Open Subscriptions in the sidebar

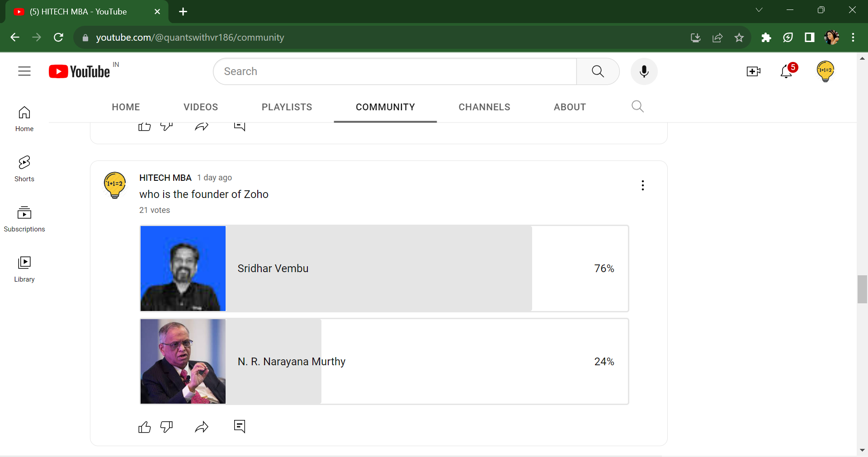coord(24,219)
